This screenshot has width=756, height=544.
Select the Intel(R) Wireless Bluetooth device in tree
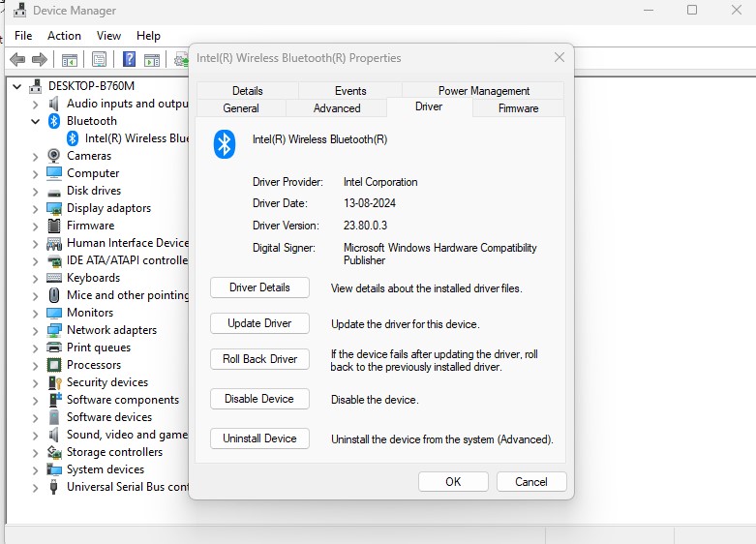136,138
